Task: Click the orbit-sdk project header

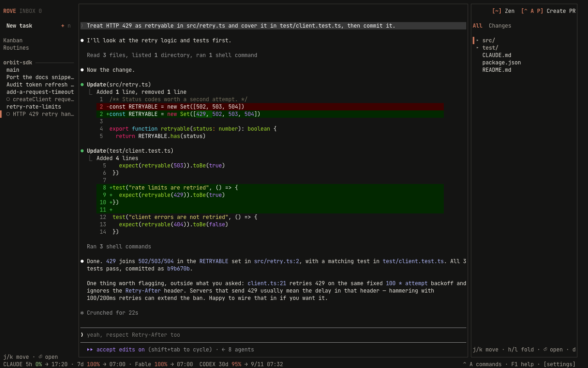Action: click(x=17, y=63)
